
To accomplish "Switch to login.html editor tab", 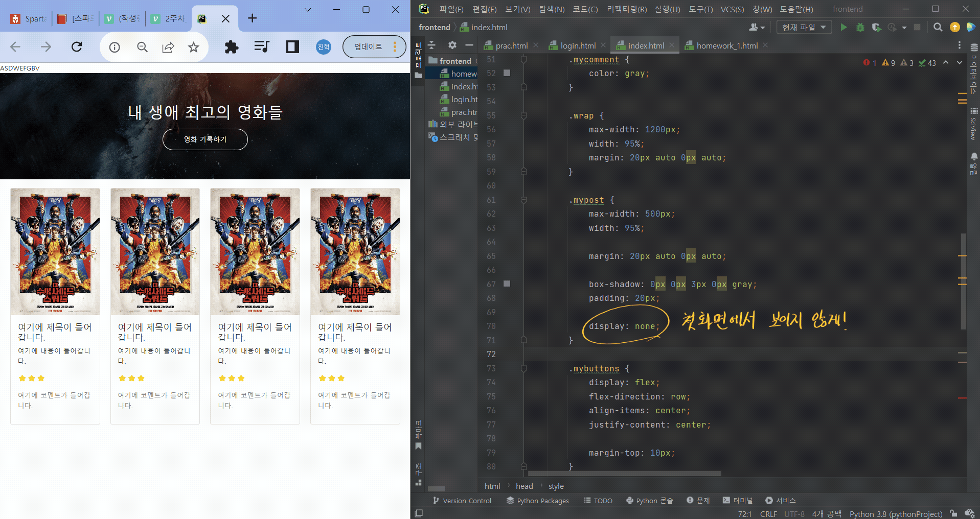I will click(x=578, y=45).
